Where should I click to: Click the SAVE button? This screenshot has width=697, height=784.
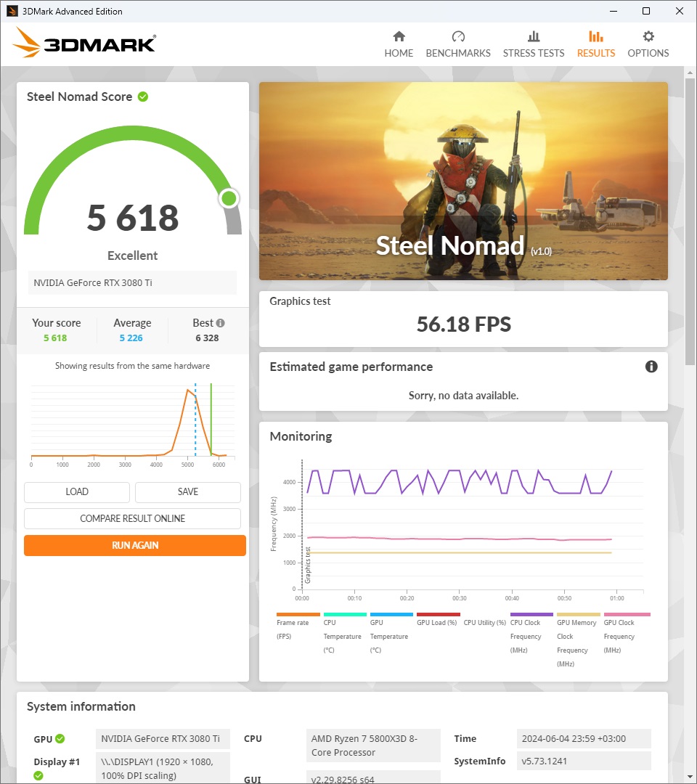tap(188, 492)
